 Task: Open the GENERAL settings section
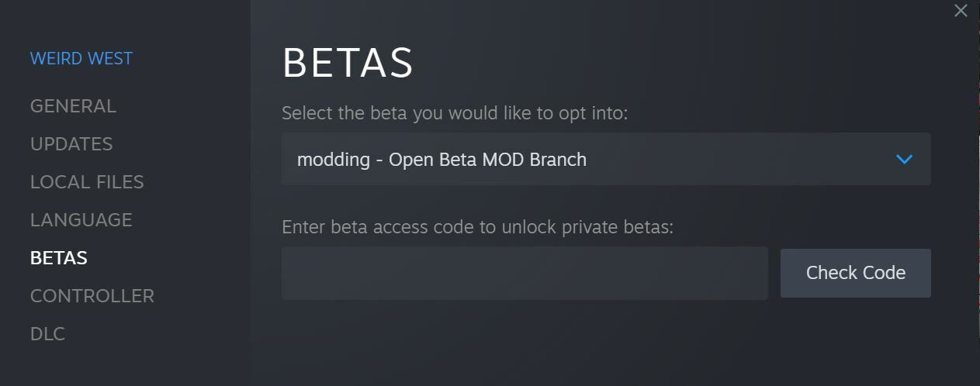click(x=73, y=106)
